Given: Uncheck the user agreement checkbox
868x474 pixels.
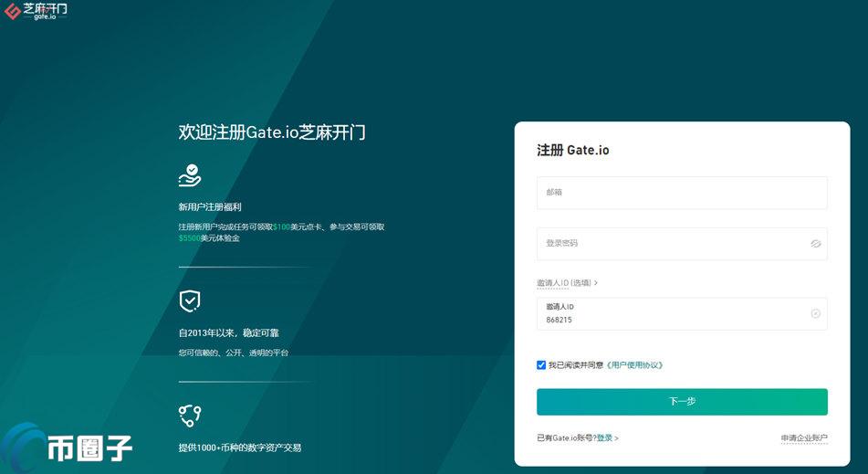Looking at the screenshot, I should pyautogui.click(x=541, y=365).
